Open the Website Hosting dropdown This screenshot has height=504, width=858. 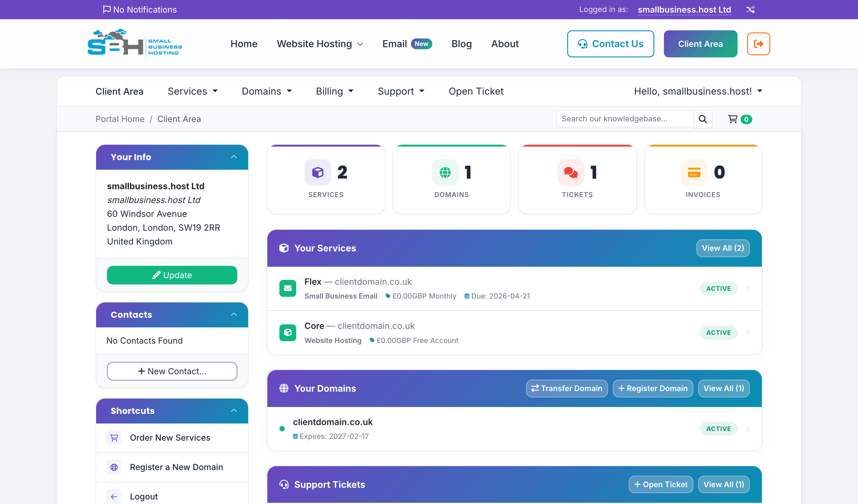320,44
